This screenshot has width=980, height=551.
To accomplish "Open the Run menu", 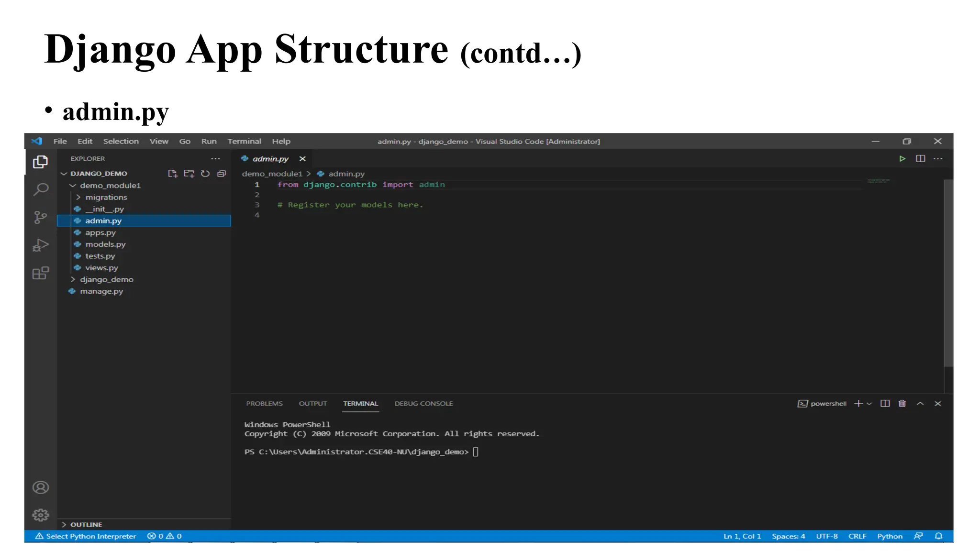I will [209, 141].
